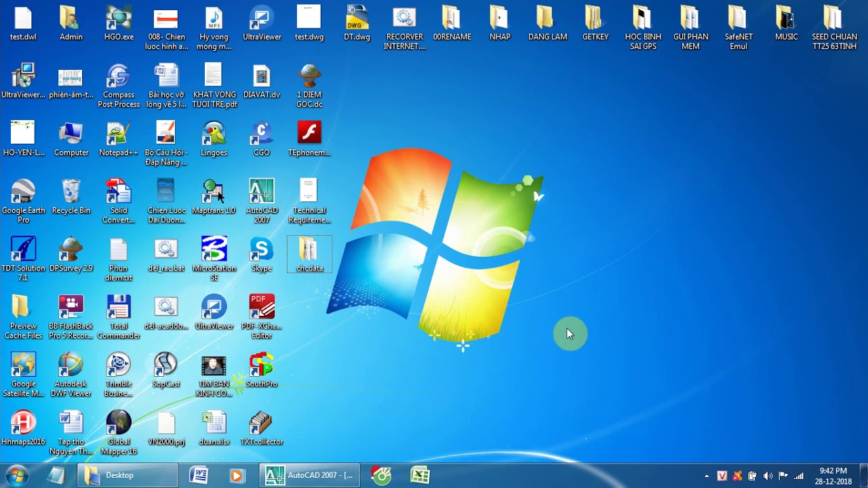Open the MUSIC folder
The width and height of the screenshot is (868, 488).
pos(786,22)
